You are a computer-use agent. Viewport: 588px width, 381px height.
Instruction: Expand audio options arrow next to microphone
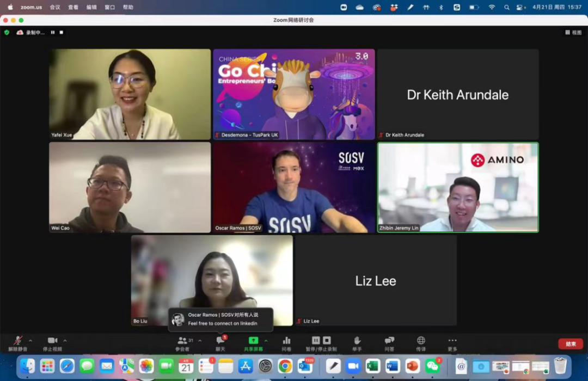tap(30, 341)
